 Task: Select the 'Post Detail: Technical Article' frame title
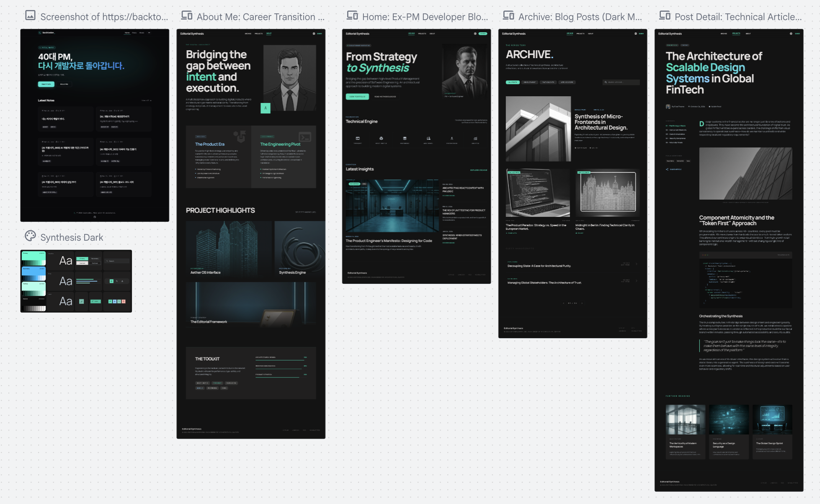coord(738,17)
